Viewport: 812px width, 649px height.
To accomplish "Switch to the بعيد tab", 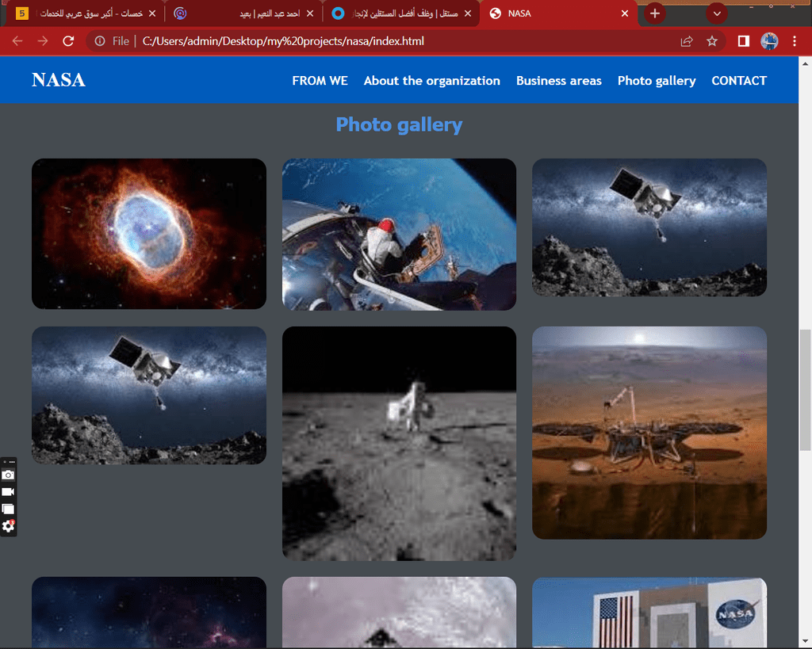I will pyautogui.click(x=244, y=13).
